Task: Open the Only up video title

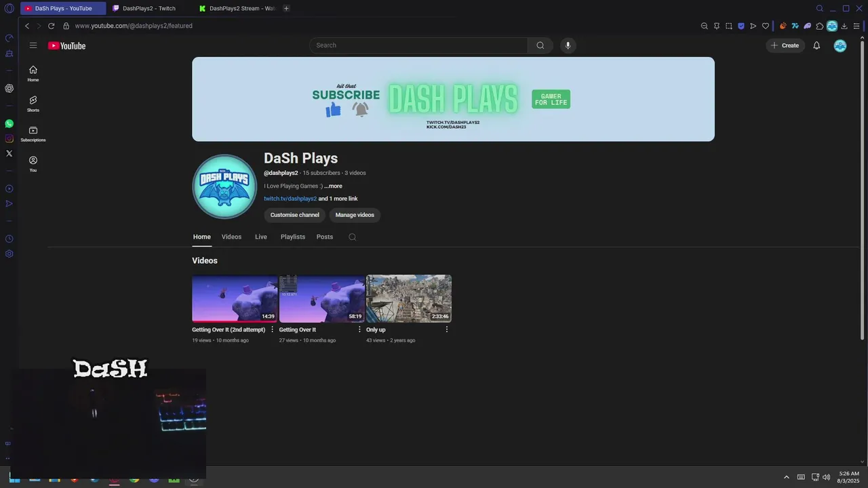Action: pos(376,329)
